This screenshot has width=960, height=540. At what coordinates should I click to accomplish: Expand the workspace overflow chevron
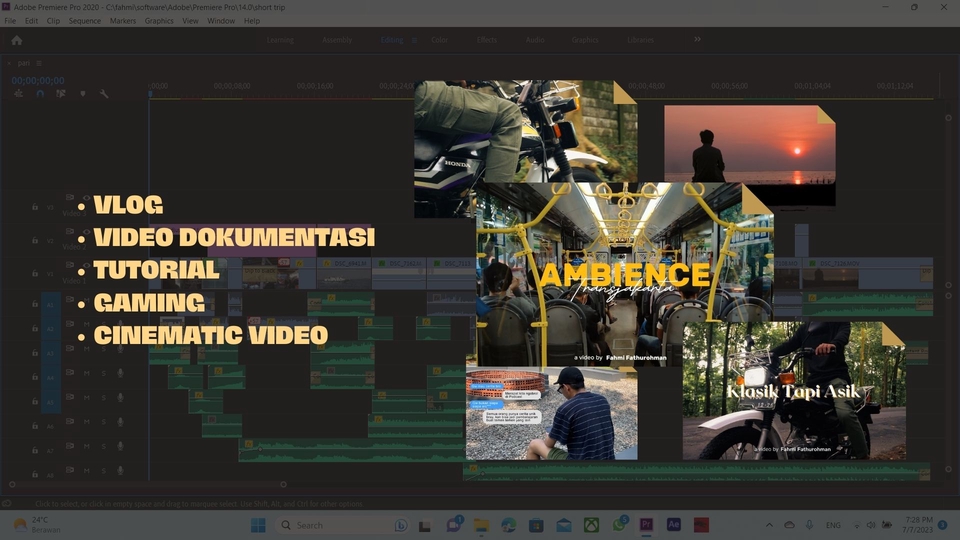[697, 40]
